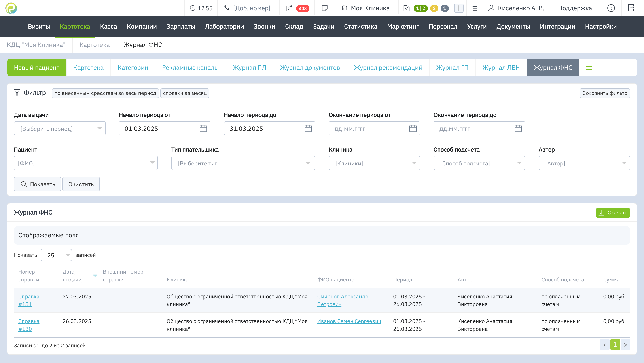Open the list view icon
This screenshot has width=644, height=363.
click(475, 8)
